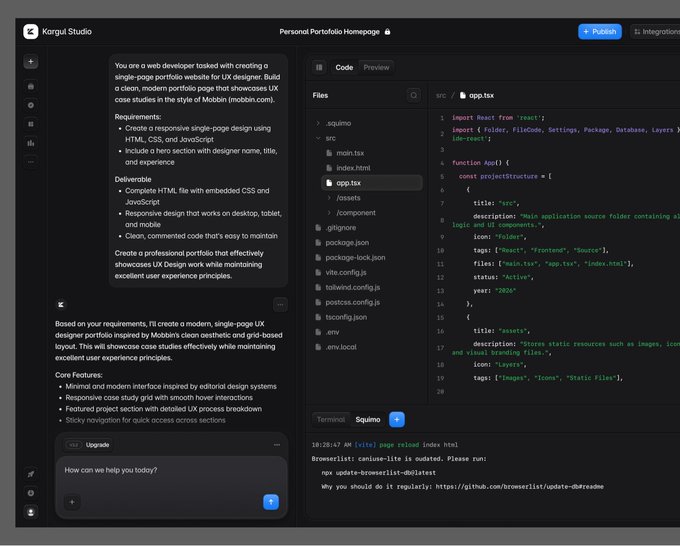Viewport: 680px width, 546px height.
Task: Expand the .squimo folder
Action: [333, 123]
